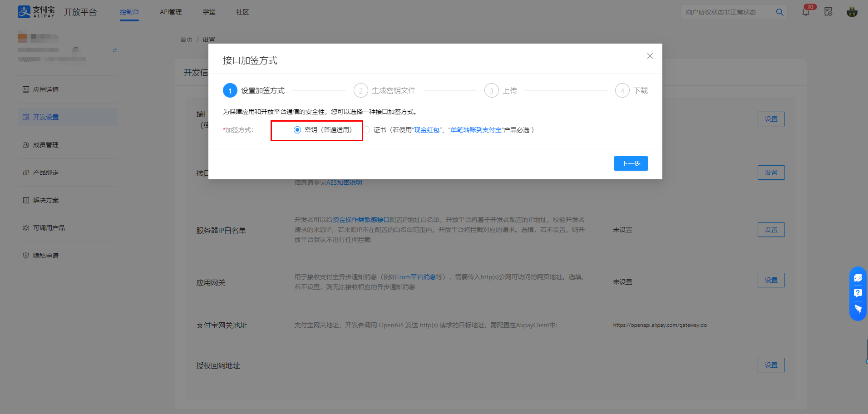Click the search magnifier icon
Image resolution: width=868 pixels, height=414 pixels.
(779, 12)
